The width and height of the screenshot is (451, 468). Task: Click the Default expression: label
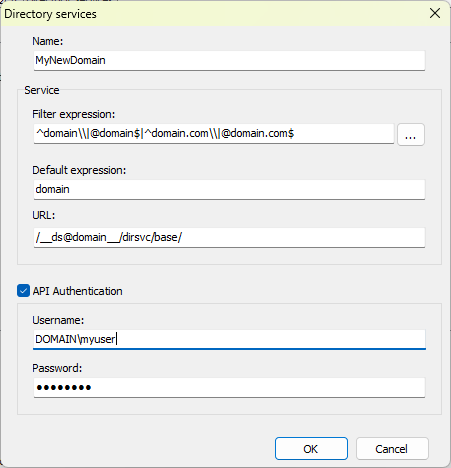click(79, 170)
